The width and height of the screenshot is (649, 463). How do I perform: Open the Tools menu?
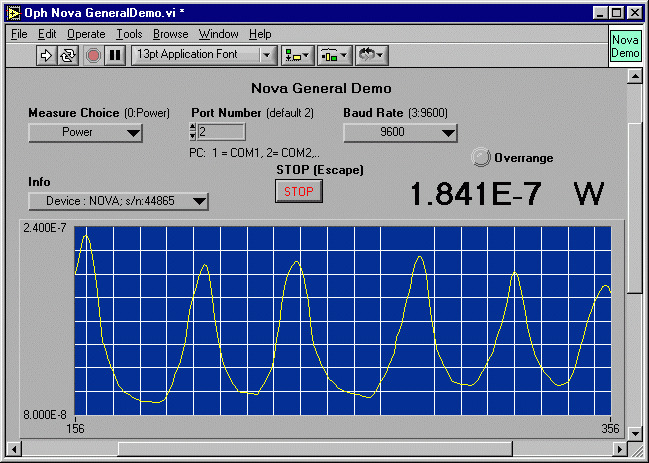point(129,34)
